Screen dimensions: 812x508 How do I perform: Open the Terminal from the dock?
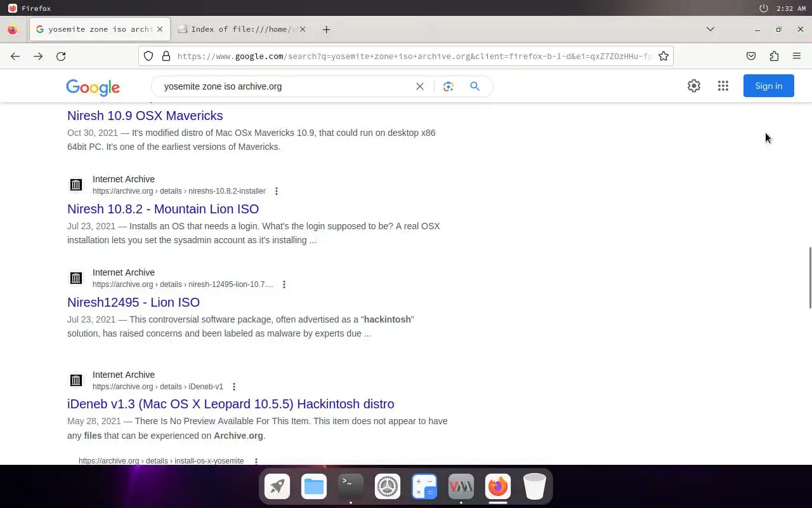tap(351, 487)
